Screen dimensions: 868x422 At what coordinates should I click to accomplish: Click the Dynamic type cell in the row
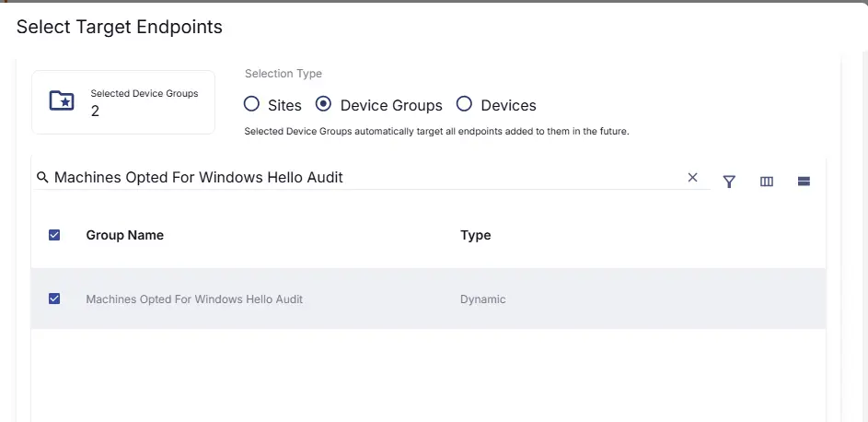click(x=482, y=299)
